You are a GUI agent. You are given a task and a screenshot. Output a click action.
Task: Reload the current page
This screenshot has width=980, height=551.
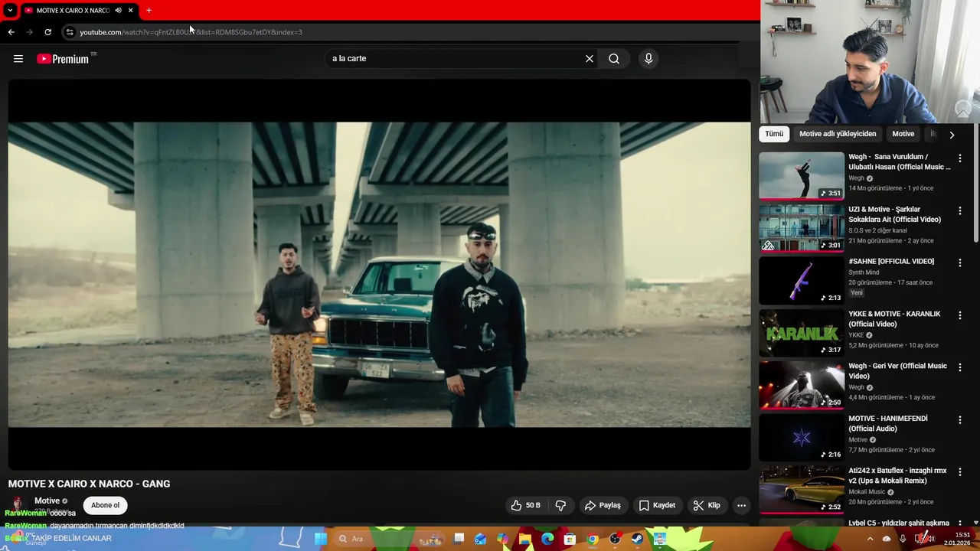(47, 32)
